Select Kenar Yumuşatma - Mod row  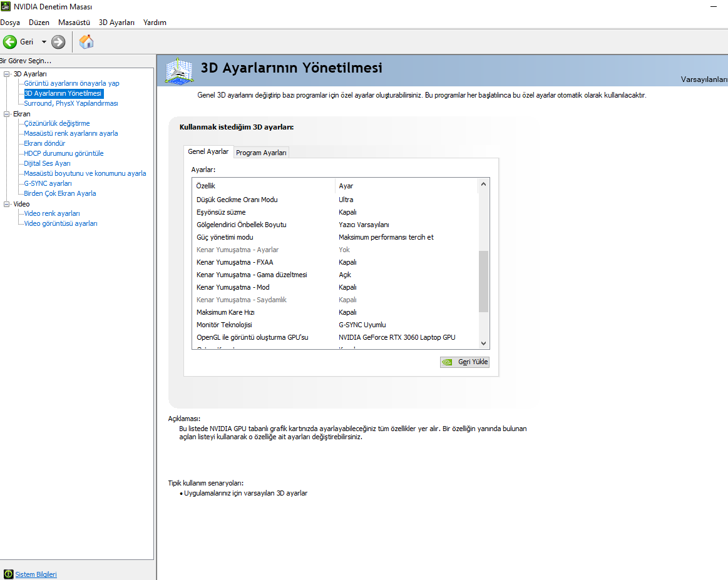coord(335,287)
